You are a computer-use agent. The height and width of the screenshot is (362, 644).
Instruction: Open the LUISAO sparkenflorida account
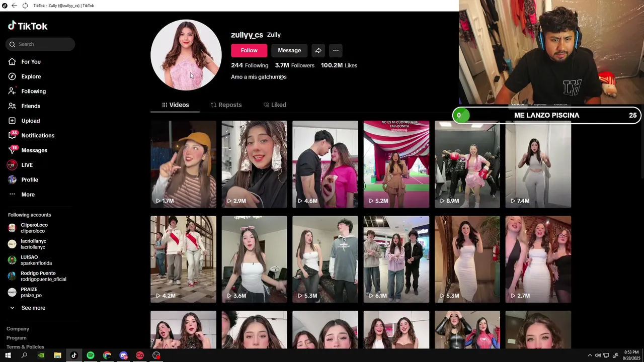tap(30, 260)
